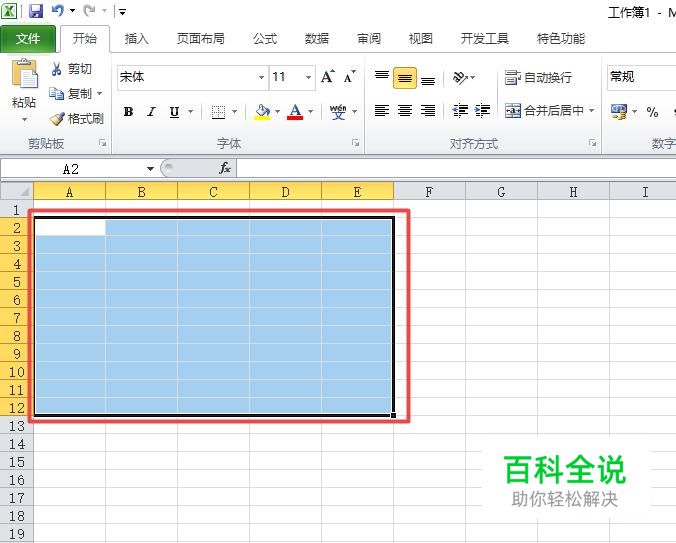Open the 剪贴板 dialog launcher
This screenshot has height=543, width=676.
[102, 143]
